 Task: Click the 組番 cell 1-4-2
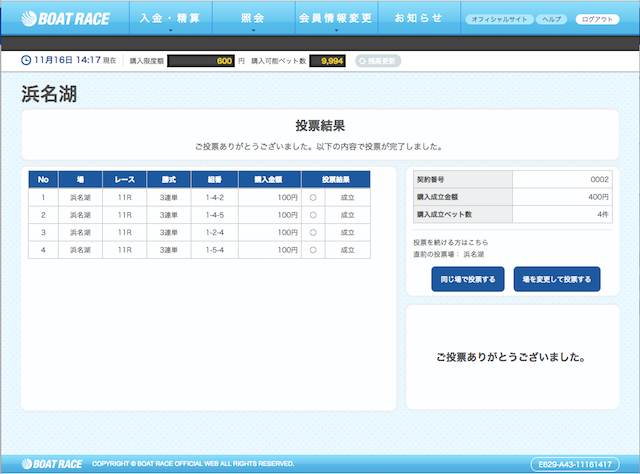[x=215, y=198]
